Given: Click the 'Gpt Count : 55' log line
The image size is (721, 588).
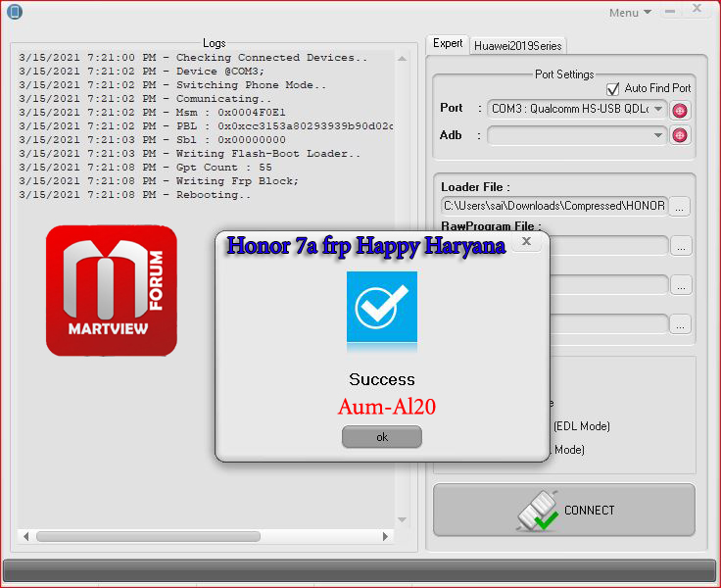Looking at the screenshot, I should click(145, 168).
